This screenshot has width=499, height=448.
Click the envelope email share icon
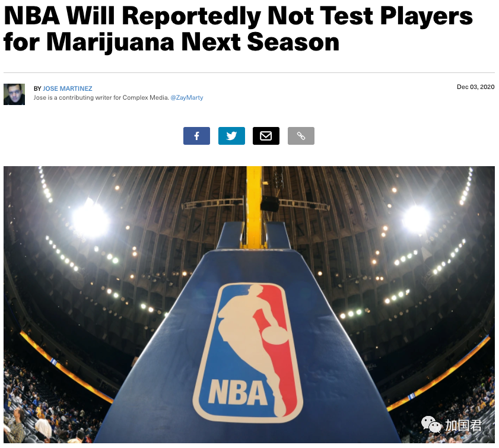pos(266,136)
